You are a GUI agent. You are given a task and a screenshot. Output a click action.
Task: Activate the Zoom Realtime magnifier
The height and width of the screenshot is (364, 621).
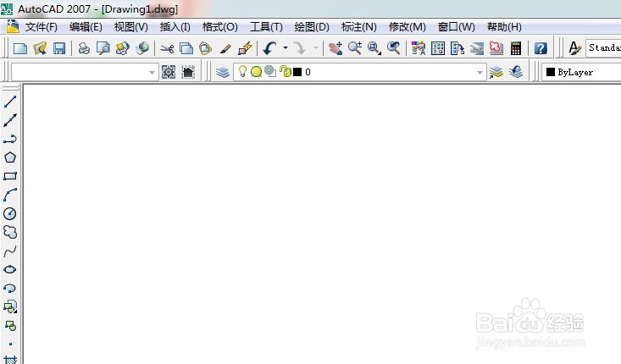pyautogui.click(x=354, y=48)
